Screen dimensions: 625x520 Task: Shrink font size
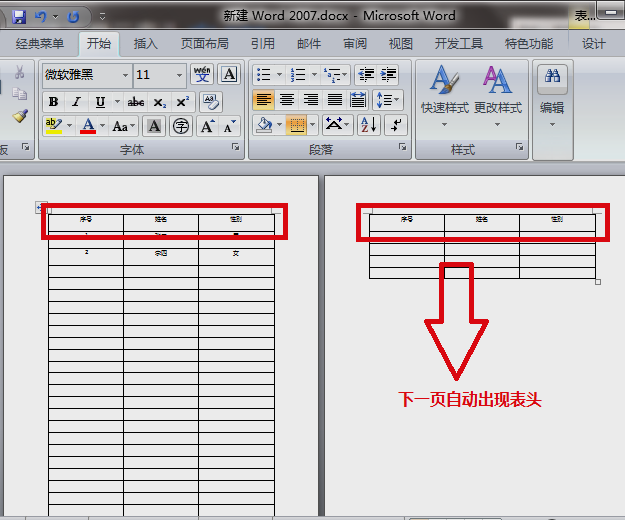[230, 126]
